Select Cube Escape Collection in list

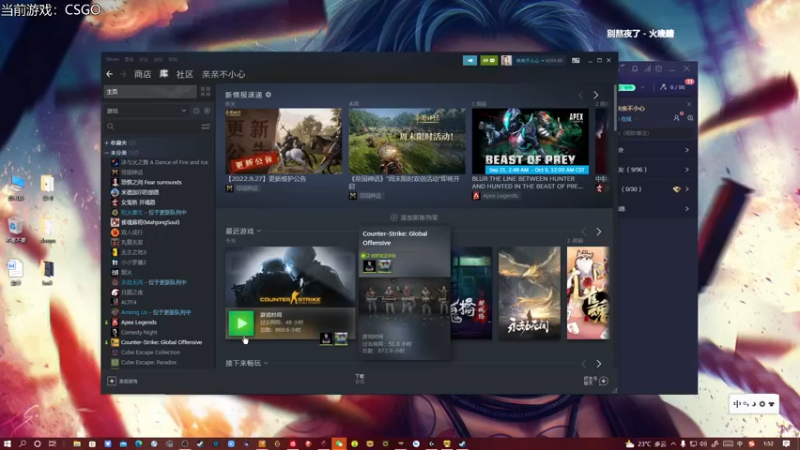[145, 353]
